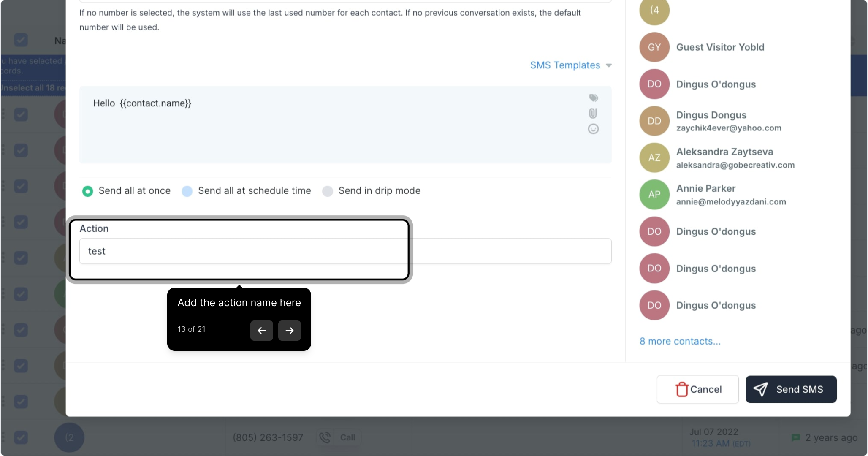Select Send in drip mode
868x456 pixels.
click(x=328, y=191)
